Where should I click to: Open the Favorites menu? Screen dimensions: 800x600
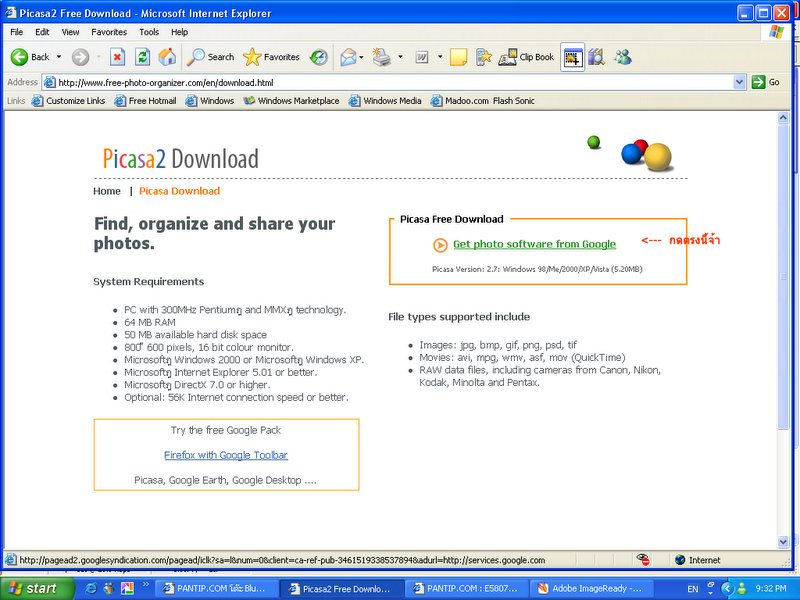pos(109,32)
